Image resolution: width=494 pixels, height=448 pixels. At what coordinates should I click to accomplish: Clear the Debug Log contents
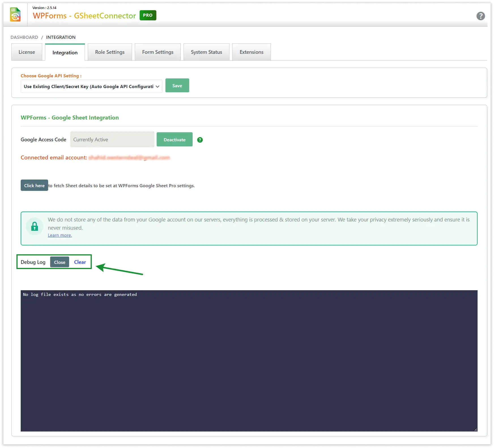(x=80, y=262)
